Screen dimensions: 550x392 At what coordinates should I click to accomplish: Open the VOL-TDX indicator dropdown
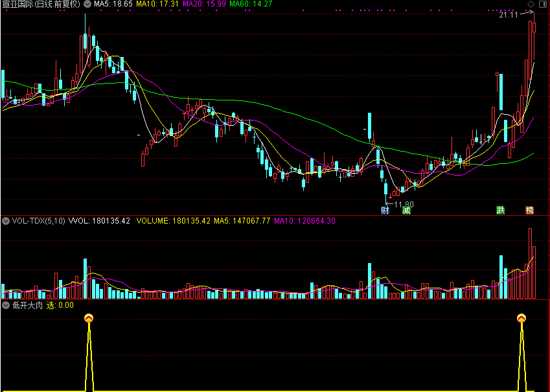click(6, 221)
